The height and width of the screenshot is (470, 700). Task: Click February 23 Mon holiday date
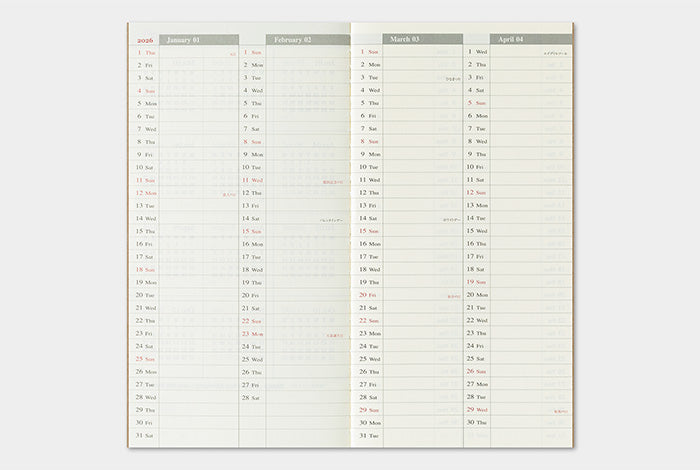[252, 333]
